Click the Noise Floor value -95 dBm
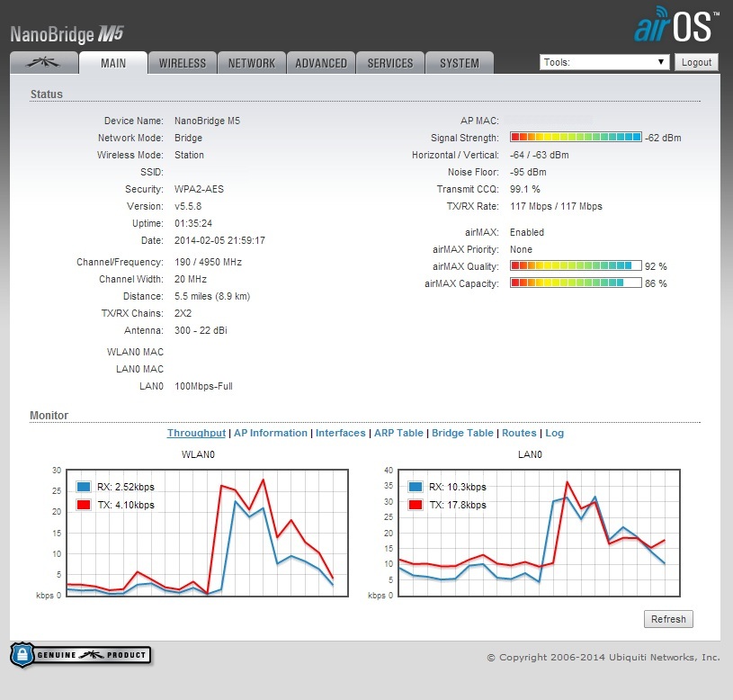 [x=528, y=172]
